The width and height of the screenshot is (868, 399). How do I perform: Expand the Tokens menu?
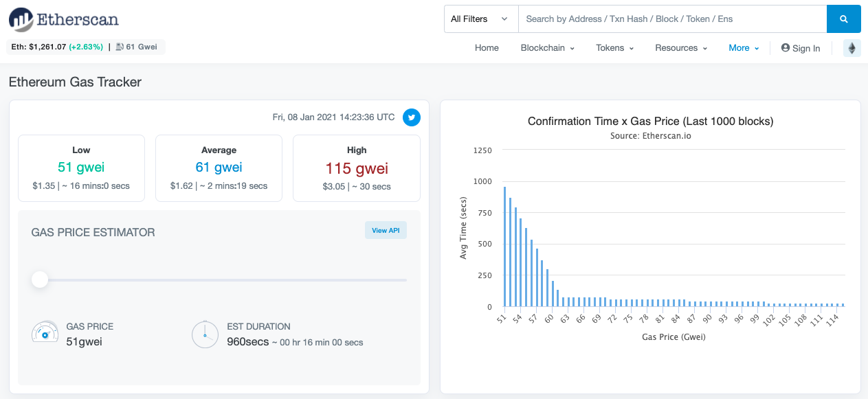[x=615, y=48]
